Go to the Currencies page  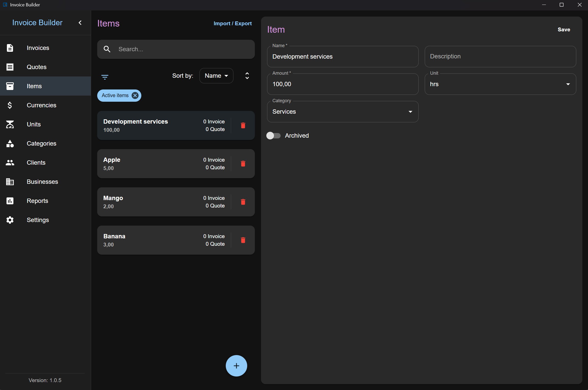click(45, 105)
